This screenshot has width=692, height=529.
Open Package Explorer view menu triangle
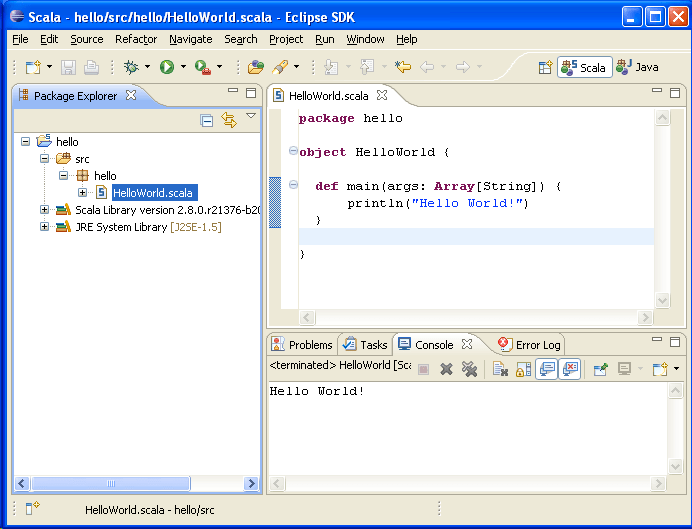[x=251, y=116]
